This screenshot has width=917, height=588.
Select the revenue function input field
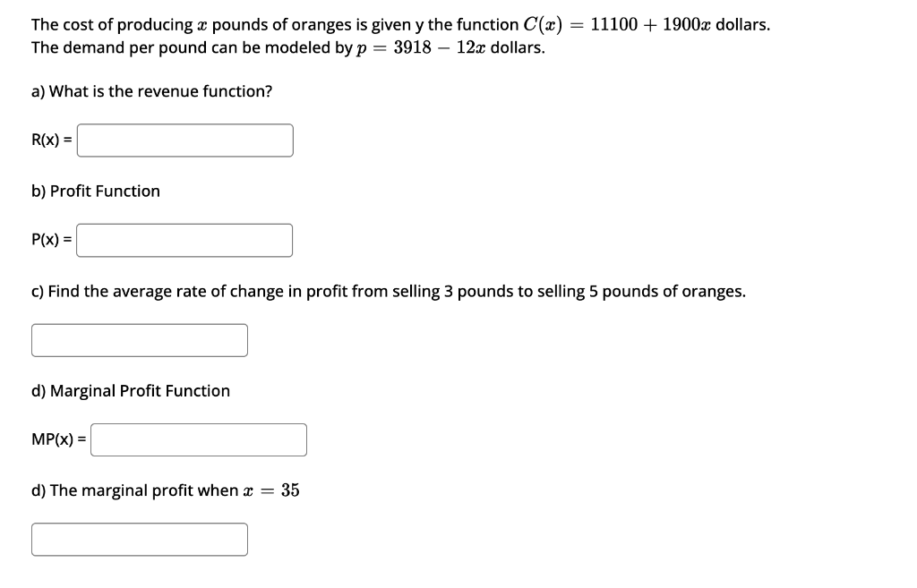coord(184,140)
